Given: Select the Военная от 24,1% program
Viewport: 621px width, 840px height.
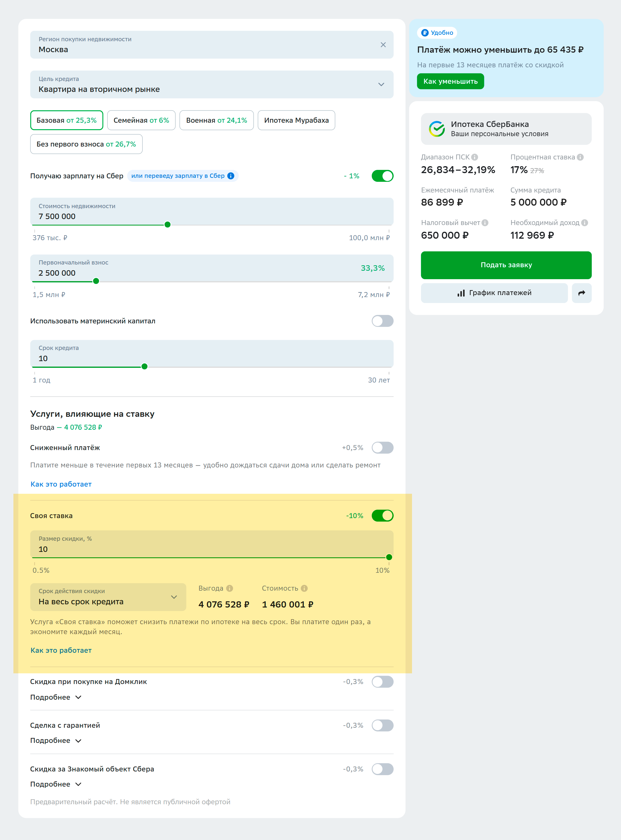Looking at the screenshot, I should 216,120.
